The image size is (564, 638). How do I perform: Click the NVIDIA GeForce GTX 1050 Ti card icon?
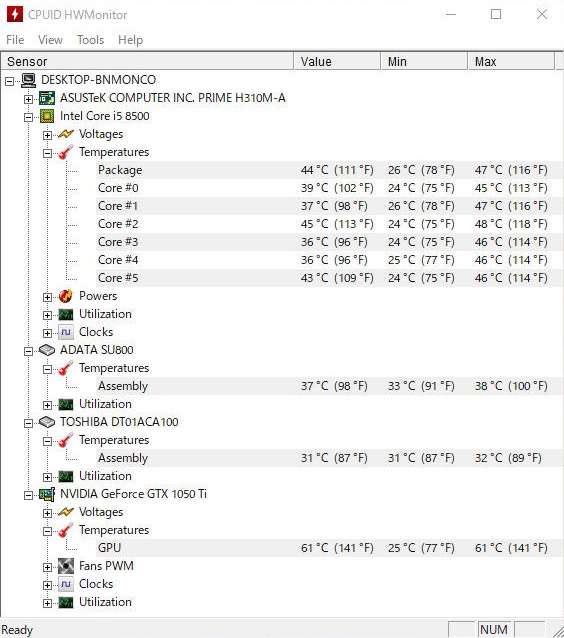point(47,494)
